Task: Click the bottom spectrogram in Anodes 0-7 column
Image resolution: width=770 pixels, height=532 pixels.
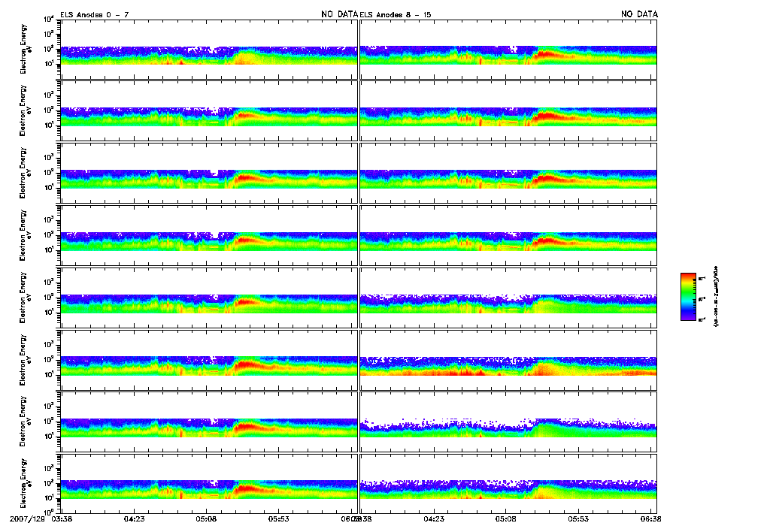Action: point(209,483)
